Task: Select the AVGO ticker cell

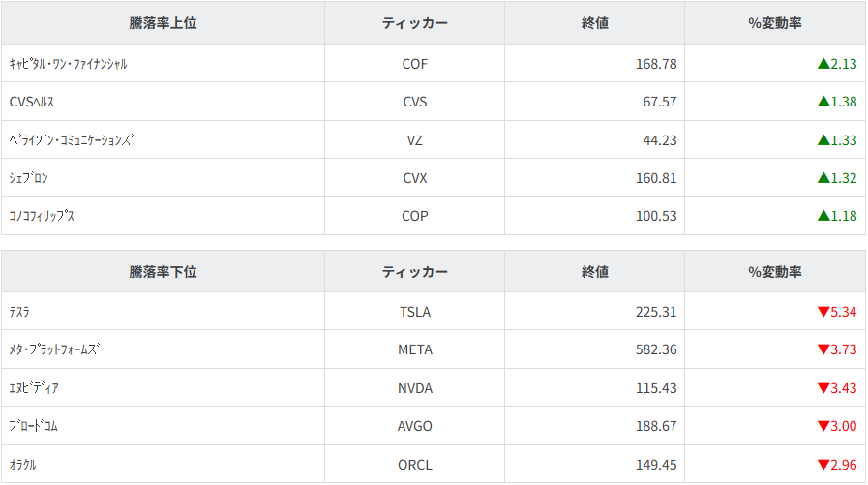Action: (x=414, y=426)
